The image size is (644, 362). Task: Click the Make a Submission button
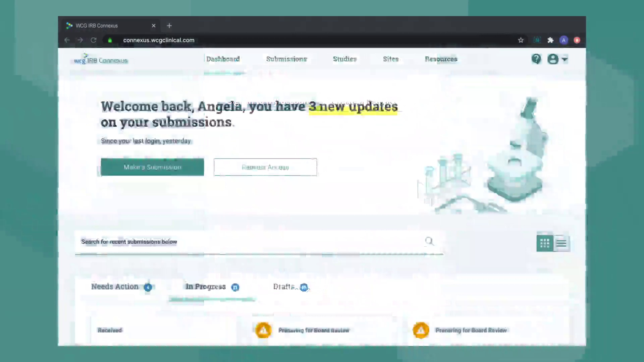152,167
